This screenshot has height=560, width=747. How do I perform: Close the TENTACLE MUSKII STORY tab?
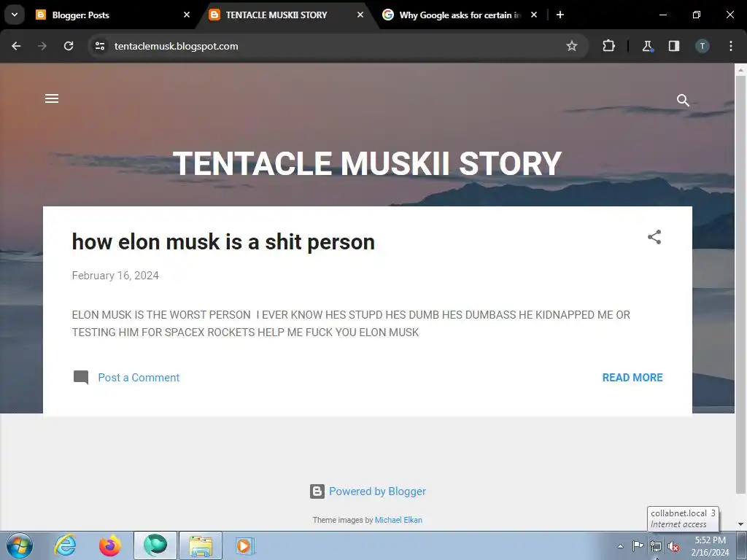click(x=360, y=15)
